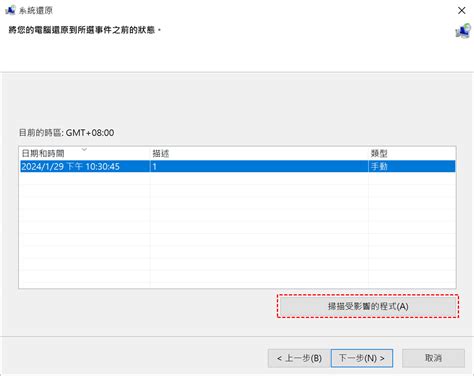474x376 pixels.
Task: Cancel with 取消 button
Action: [433, 358]
